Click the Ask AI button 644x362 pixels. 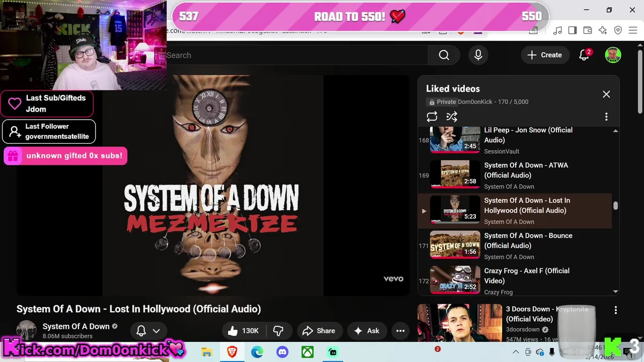point(367,330)
